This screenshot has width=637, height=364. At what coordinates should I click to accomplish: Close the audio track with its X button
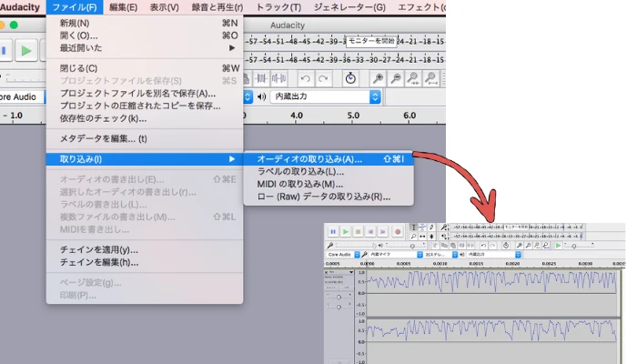click(x=326, y=272)
